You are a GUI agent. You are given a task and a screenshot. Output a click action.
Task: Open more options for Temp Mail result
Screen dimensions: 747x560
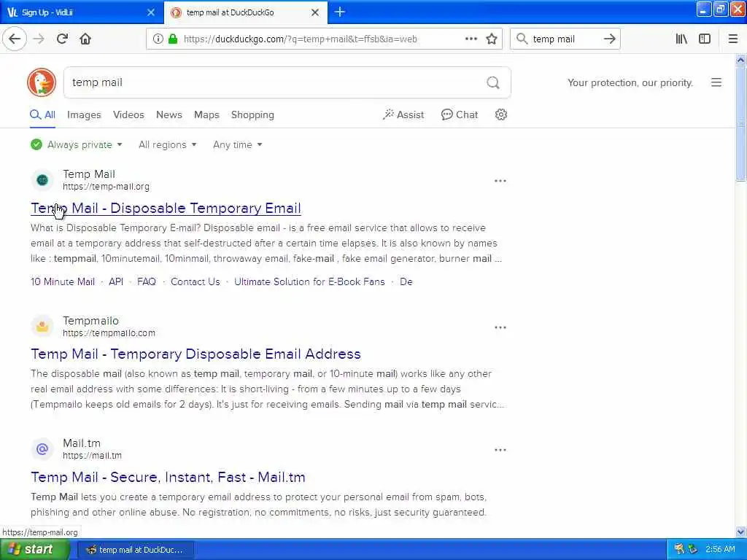tap(500, 181)
